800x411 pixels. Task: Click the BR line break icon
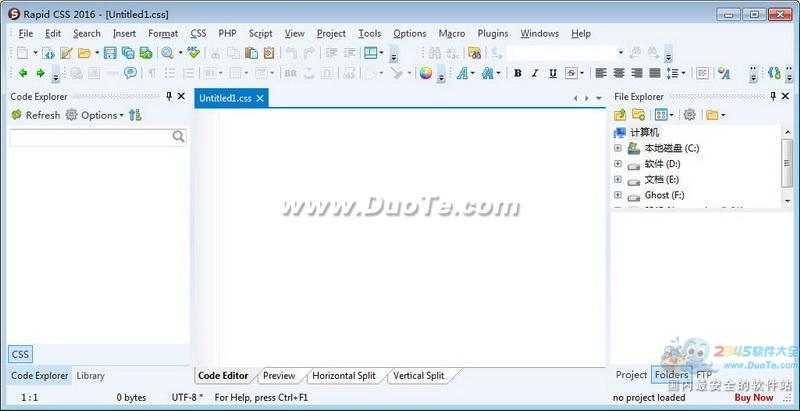point(290,73)
